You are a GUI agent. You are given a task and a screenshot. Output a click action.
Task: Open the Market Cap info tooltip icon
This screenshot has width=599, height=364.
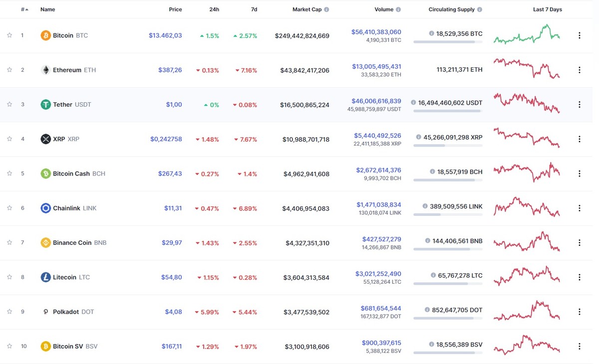[x=327, y=9]
